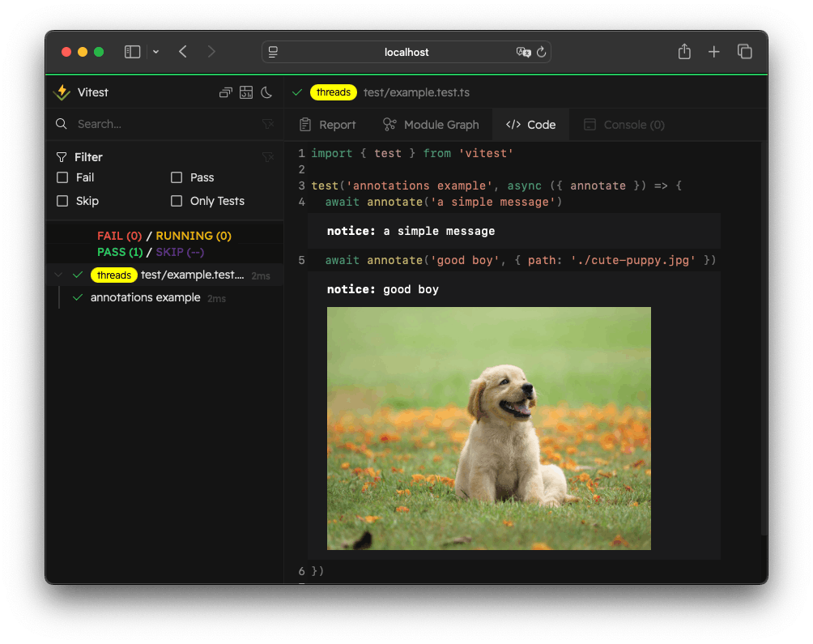The width and height of the screenshot is (813, 644).
Task: Select the annotations example test result
Action: pyautogui.click(x=146, y=297)
